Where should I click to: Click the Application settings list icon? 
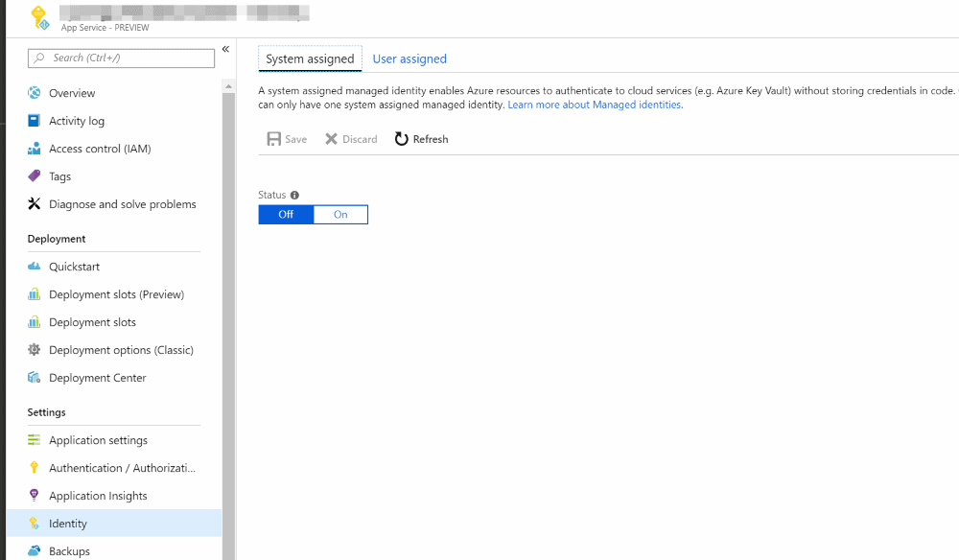[35, 439]
